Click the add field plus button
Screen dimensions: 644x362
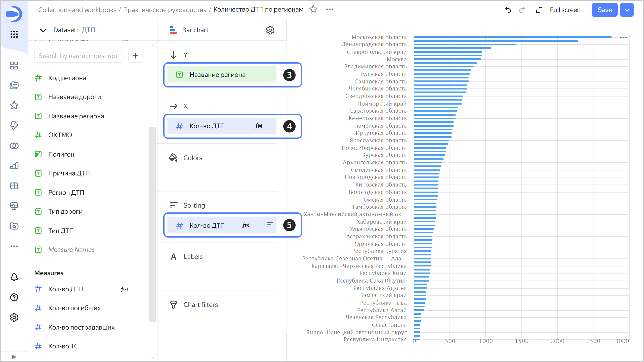(x=135, y=56)
